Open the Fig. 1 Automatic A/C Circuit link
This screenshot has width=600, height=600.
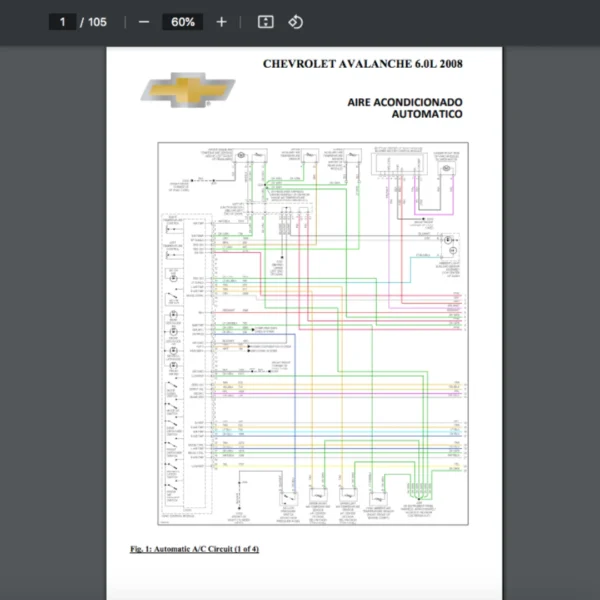click(x=194, y=549)
